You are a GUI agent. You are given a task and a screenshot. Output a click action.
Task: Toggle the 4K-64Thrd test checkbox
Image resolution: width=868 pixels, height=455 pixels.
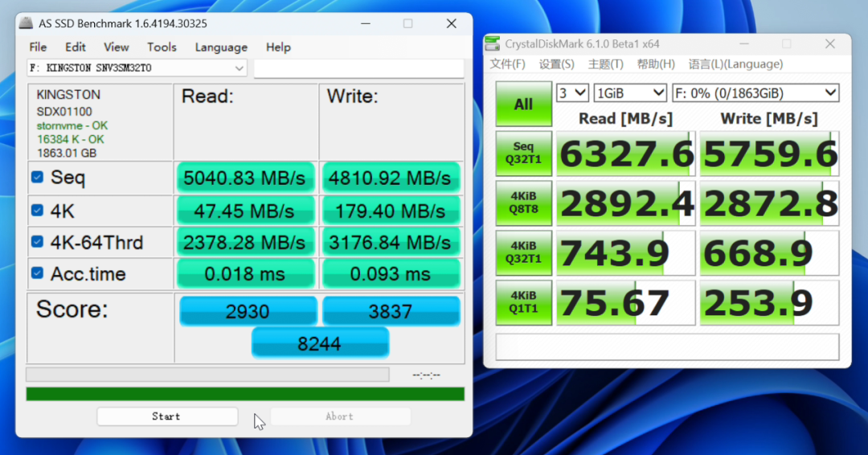click(37, 242)
